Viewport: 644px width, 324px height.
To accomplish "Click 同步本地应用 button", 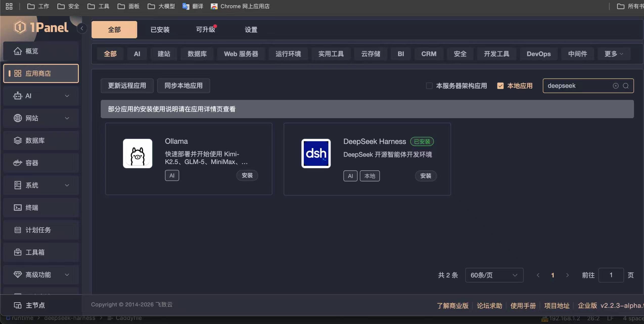I will point(183,86).
